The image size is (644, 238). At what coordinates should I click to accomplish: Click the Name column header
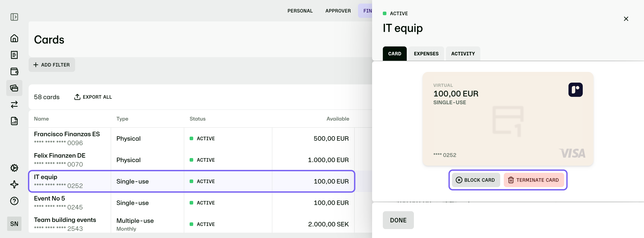pyautogui.click(x=42, y=119)
